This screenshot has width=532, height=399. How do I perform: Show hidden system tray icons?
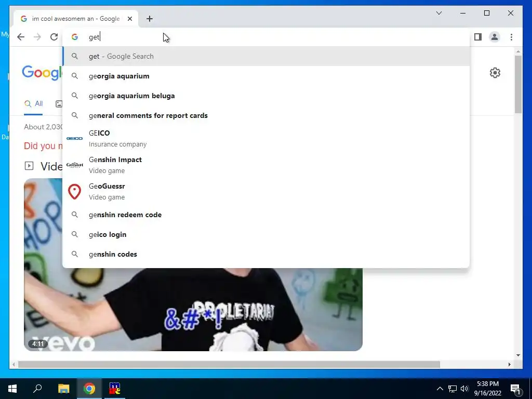440,389
